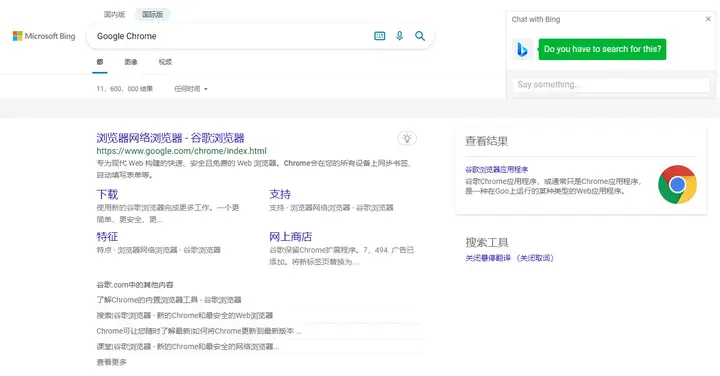Open the 支持 sitelink
This screenshot has height=376, width=720.
tap(280, 194)
